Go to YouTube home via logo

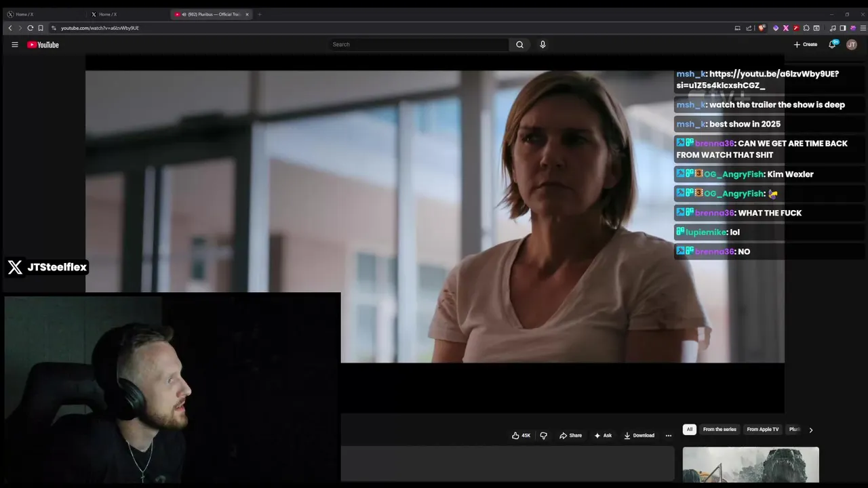(x=43, y=45)
